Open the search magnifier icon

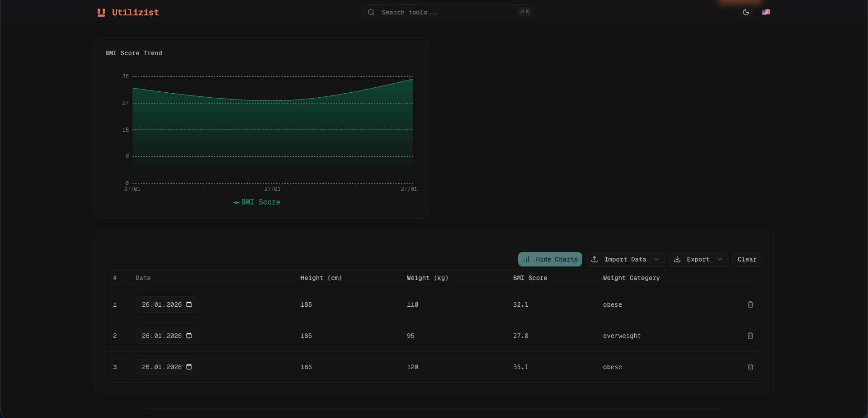[371, 12]
